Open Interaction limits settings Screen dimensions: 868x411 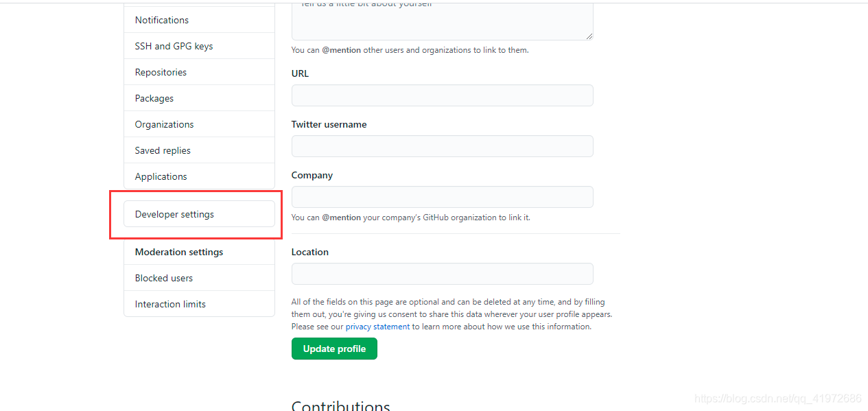pyautogui.click(x=169, y=303)
